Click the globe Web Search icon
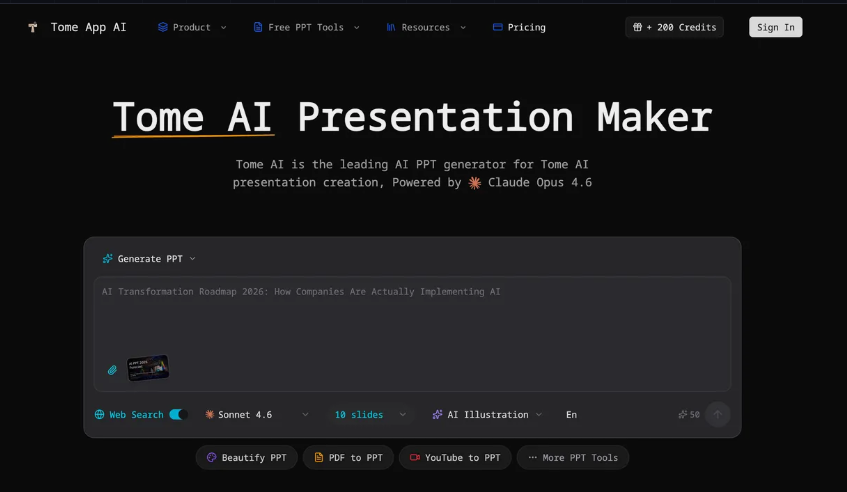The height and width of the screenshot is (492, 847). pos(100,414)
